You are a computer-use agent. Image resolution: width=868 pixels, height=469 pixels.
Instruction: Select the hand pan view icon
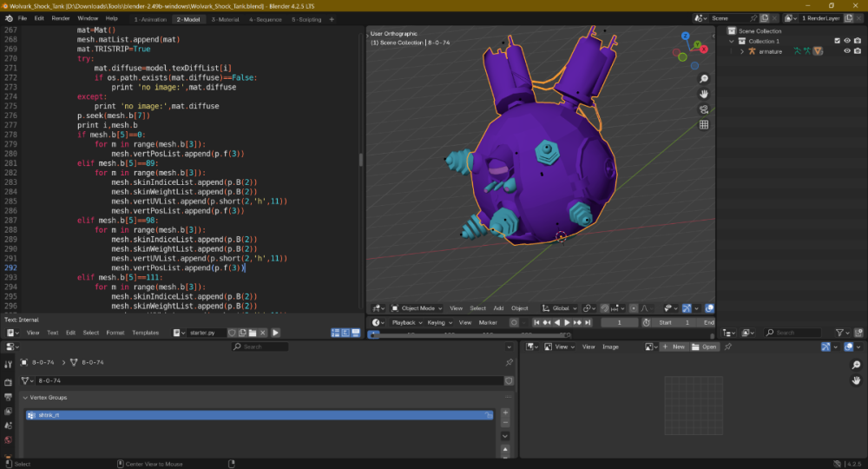[x=704, y=94]
